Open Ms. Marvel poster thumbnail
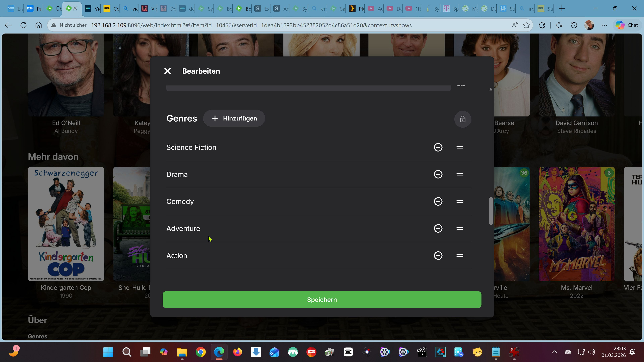Image resolution: width=644 pixels, height=362 pixels. click(576, 224)
